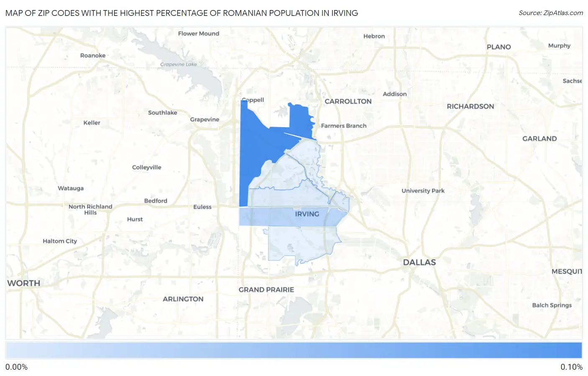
Task: Click the dark blue zip region near Farmers Branch
Action: tap(301, 121)
